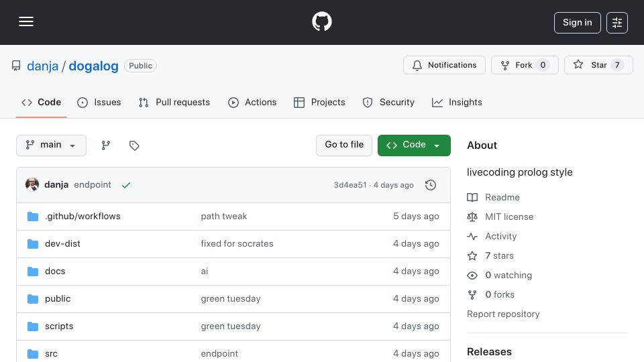Screen dimensions: 644x362
Task: Star the repository with Star button
Action: click(598, 65)
